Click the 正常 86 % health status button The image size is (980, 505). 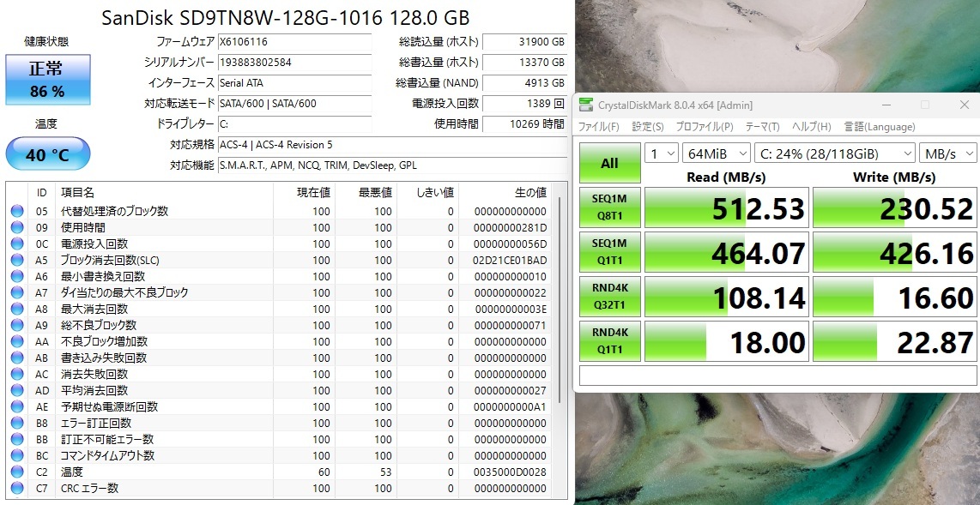[48, 79]
